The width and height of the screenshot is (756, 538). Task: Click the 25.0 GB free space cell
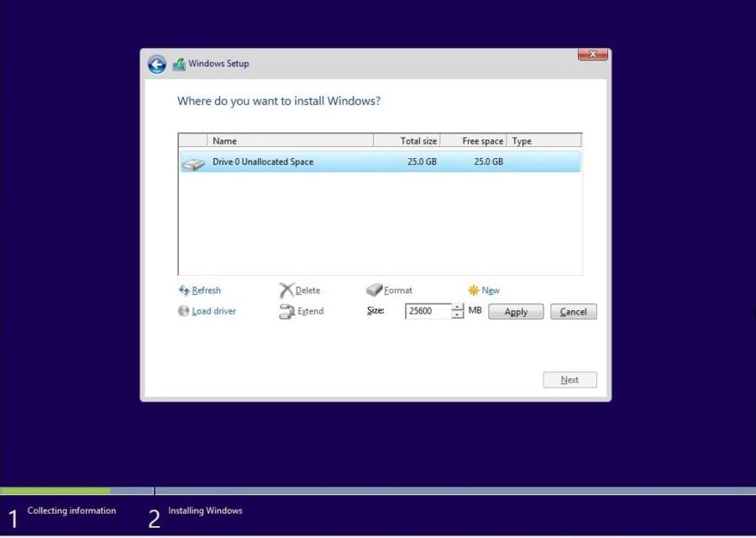click(x=488, y=161)
